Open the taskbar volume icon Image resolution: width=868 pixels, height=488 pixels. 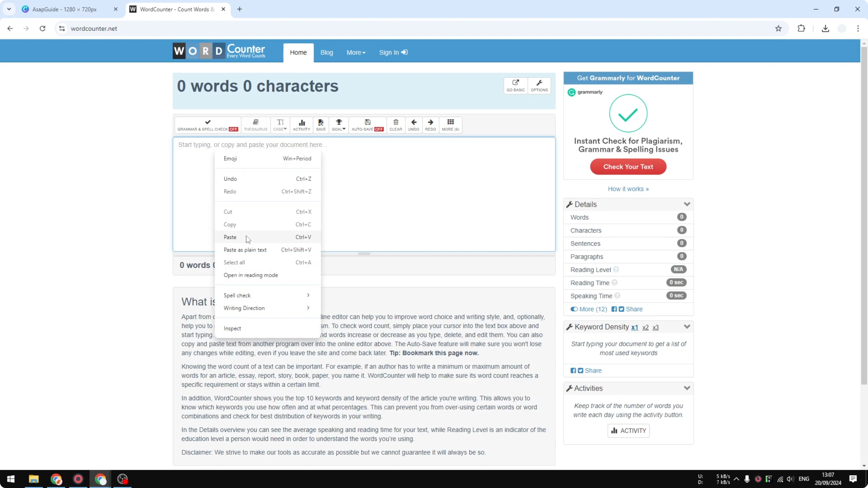790,479
